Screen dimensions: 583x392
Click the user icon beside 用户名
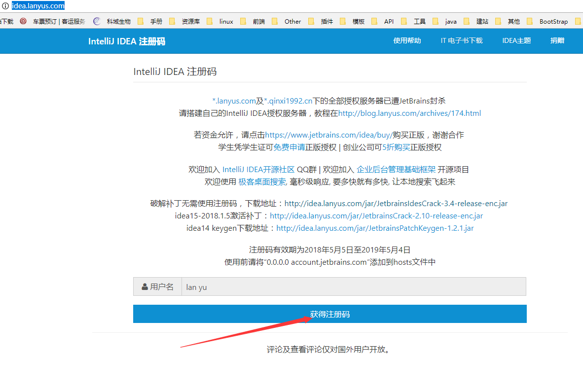click(145, 287)
